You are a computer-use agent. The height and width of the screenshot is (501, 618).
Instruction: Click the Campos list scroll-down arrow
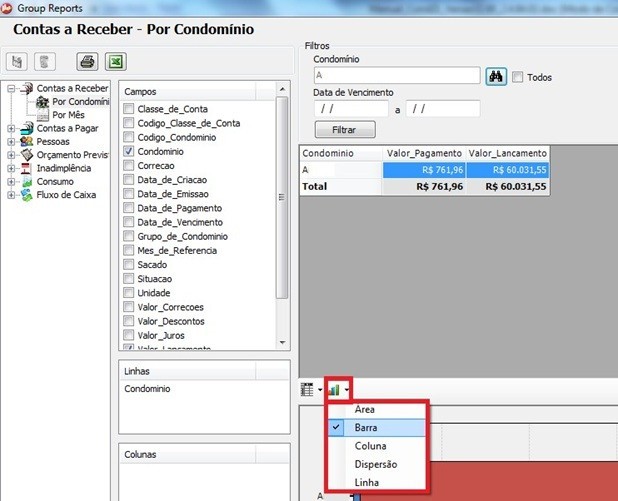click(282, 343)
